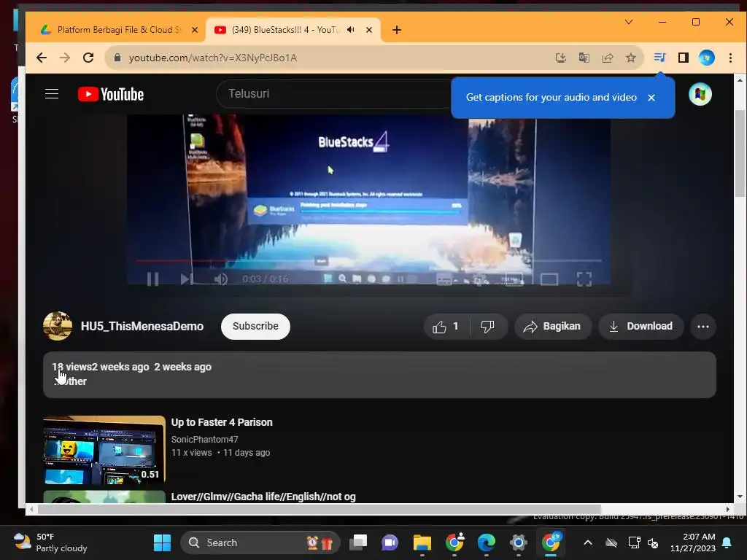Screen dimensions: 747x560
Task: Open a new browser tab
Action: (x=396, y=30)
